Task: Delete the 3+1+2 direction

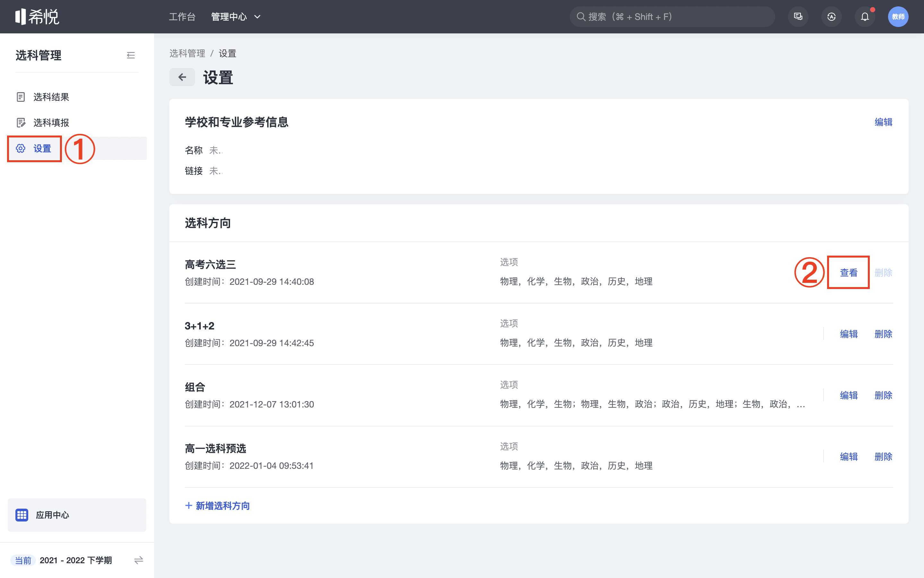Action: coord(884,334)
